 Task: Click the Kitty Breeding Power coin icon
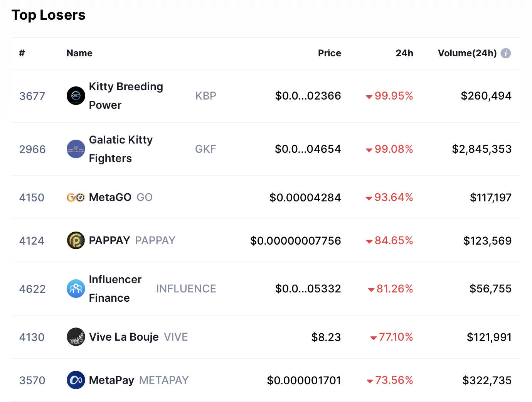76,96
